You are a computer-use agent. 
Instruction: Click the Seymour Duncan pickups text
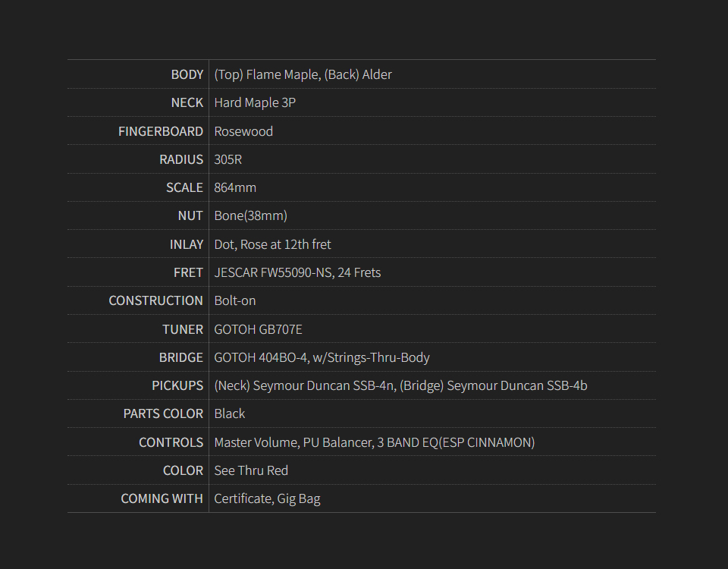coord(400,385)
